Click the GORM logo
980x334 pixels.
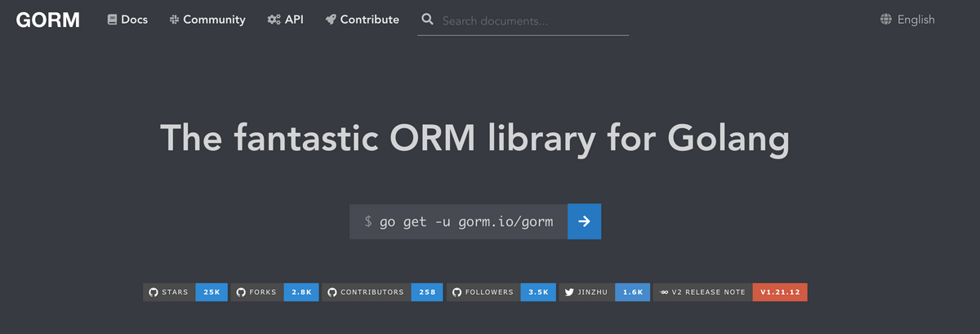48,20
